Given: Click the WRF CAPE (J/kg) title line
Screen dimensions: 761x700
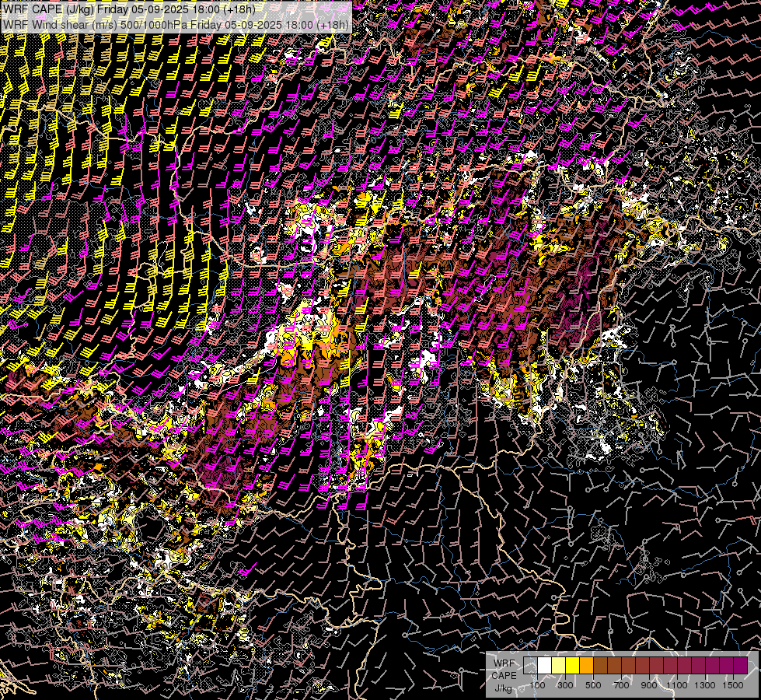Looking at the screenshot, I should coord(128,9).
